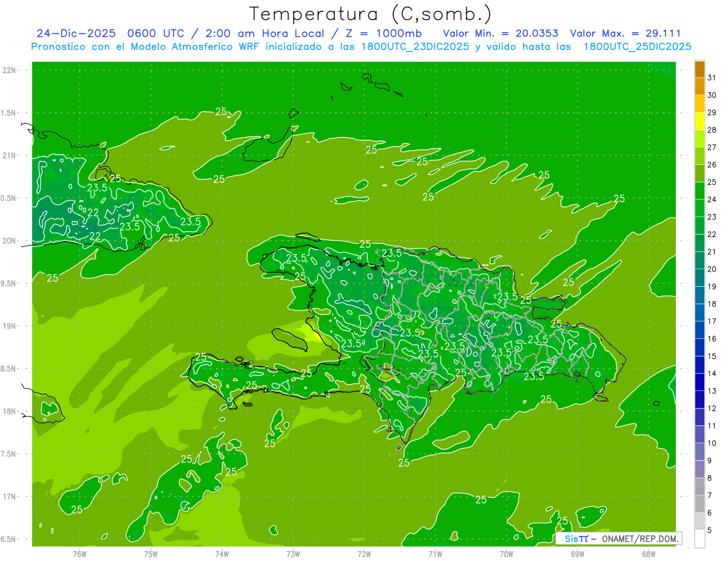Pick the teal swatch between legend values 19 and 20

(699, 278)
